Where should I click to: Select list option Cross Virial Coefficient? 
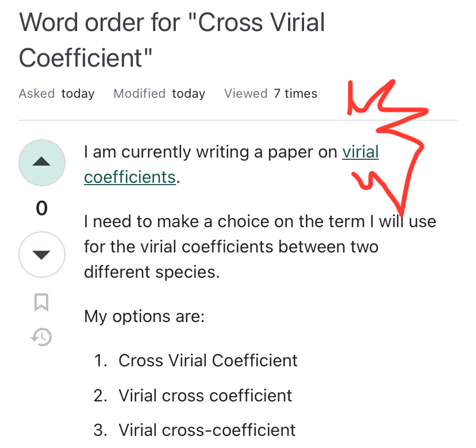coord(208,361)
